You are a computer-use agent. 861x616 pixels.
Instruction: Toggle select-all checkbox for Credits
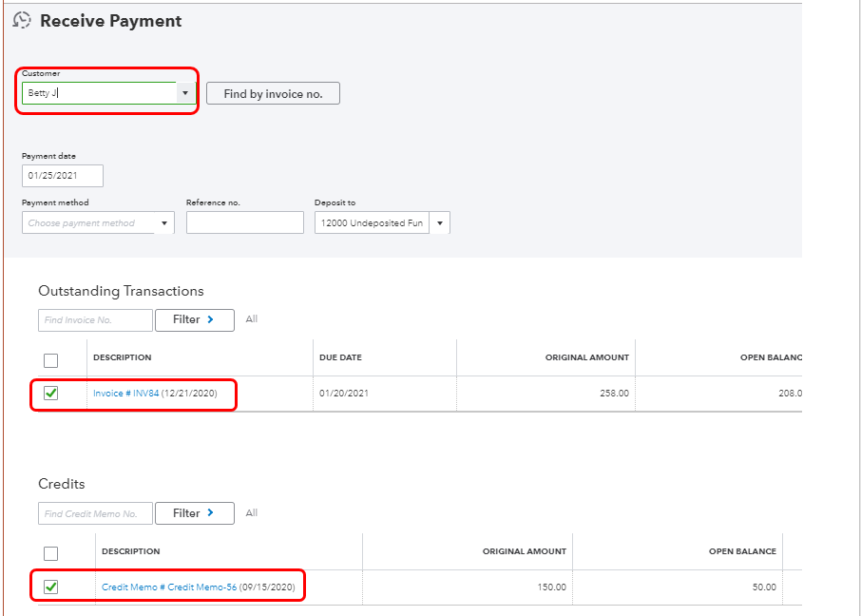[x=51, y=553]
